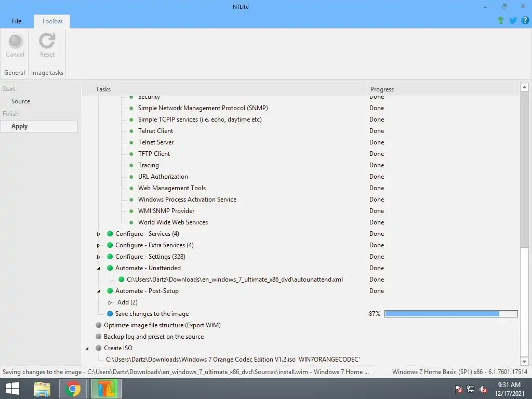532x399 pixels.
Task: Click green status dot for Automate - Unattended
Action: [x=110, y=268]
